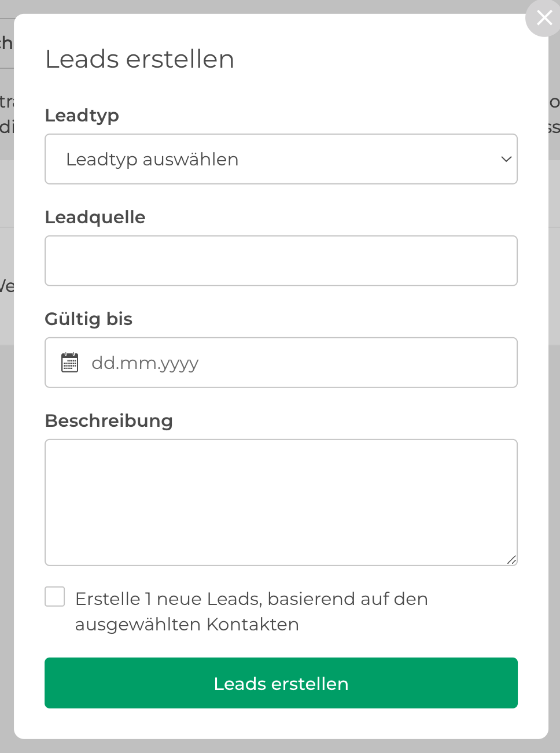Viewport: 560px width, 753px height.
Task: Close the Leads erstellen dialog
Action: 544,18
